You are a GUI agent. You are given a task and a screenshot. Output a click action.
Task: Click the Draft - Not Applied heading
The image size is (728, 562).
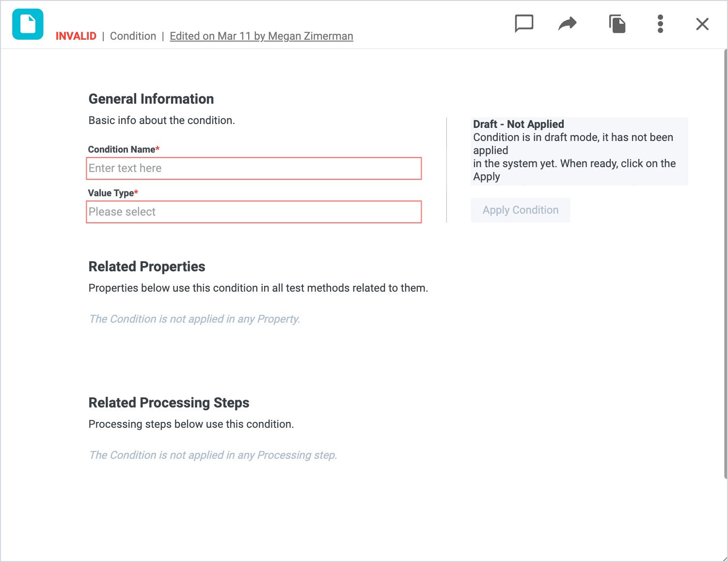pos(519,124)
